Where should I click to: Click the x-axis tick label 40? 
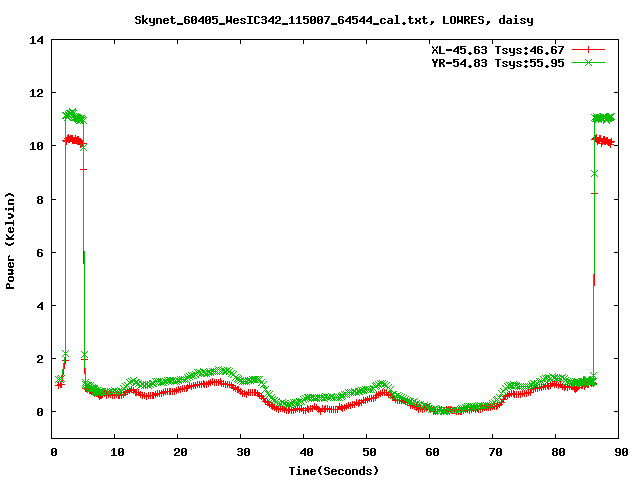pos(307,452)
